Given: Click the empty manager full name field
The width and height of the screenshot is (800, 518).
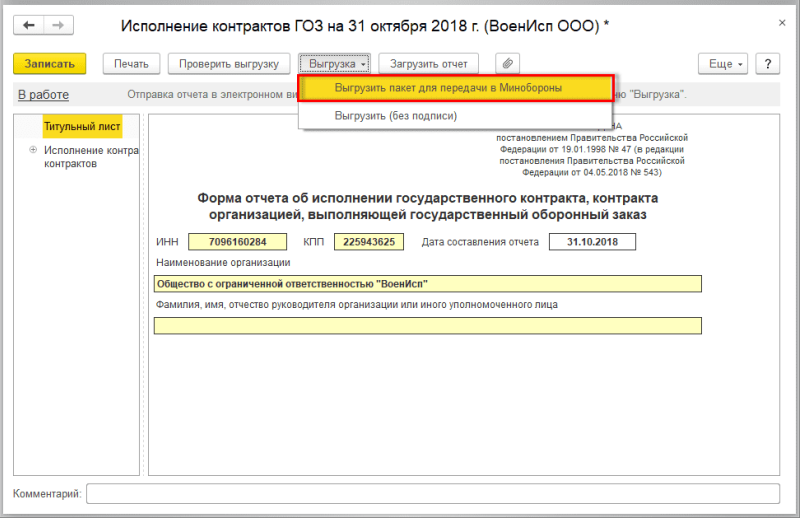Looking at the screenshot, I should pos(428,326).
